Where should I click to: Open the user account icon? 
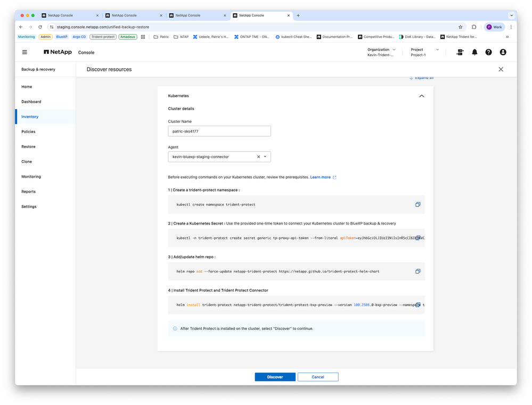point(503,52)
